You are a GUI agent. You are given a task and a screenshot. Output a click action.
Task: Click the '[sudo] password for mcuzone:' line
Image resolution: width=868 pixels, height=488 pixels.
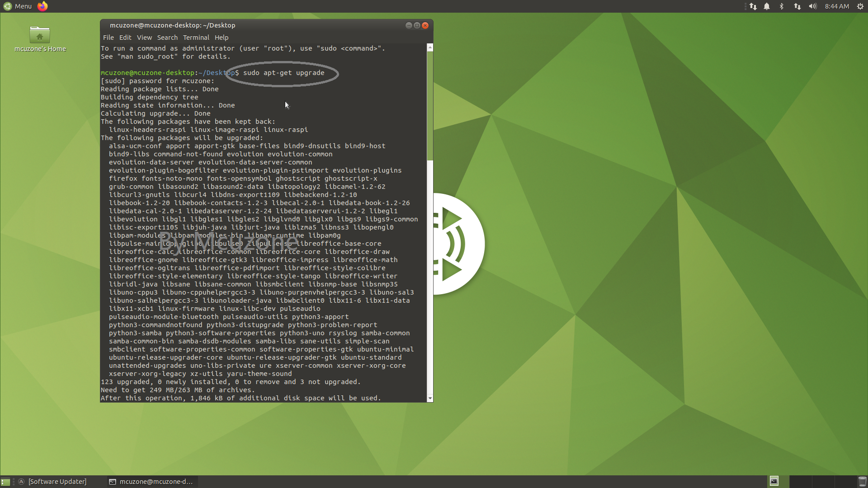157,81
